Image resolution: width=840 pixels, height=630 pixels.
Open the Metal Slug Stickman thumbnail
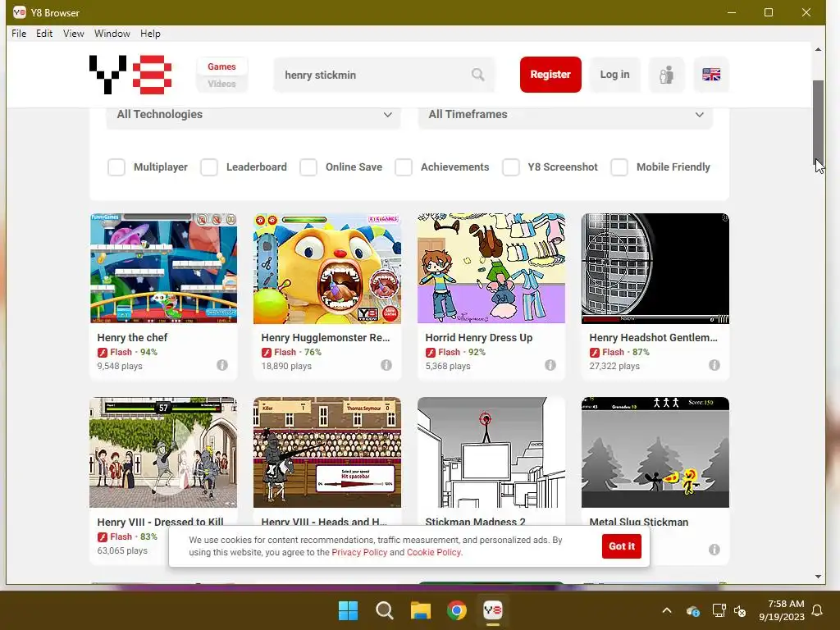pos(655,452)
